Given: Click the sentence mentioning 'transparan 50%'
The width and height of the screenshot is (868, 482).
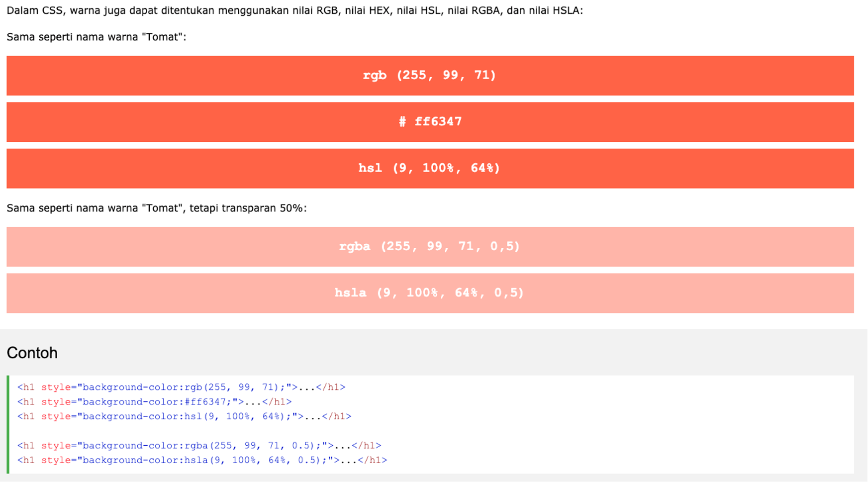Looking at the screenshot, I should coord(157,208).
